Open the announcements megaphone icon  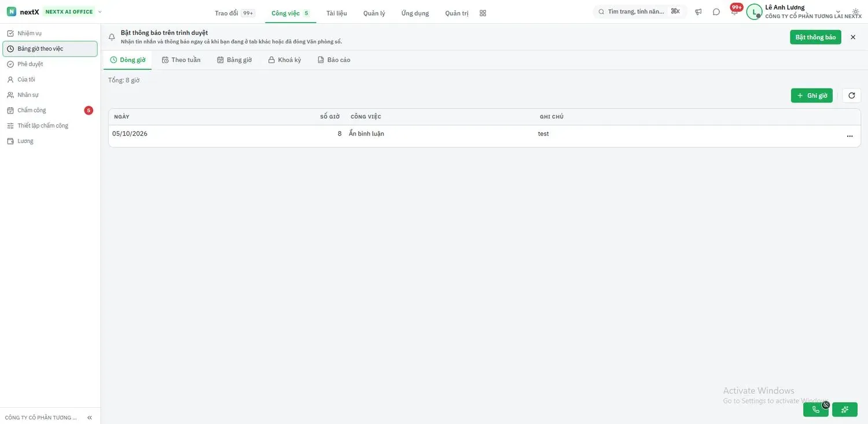(x=698, y=12)
